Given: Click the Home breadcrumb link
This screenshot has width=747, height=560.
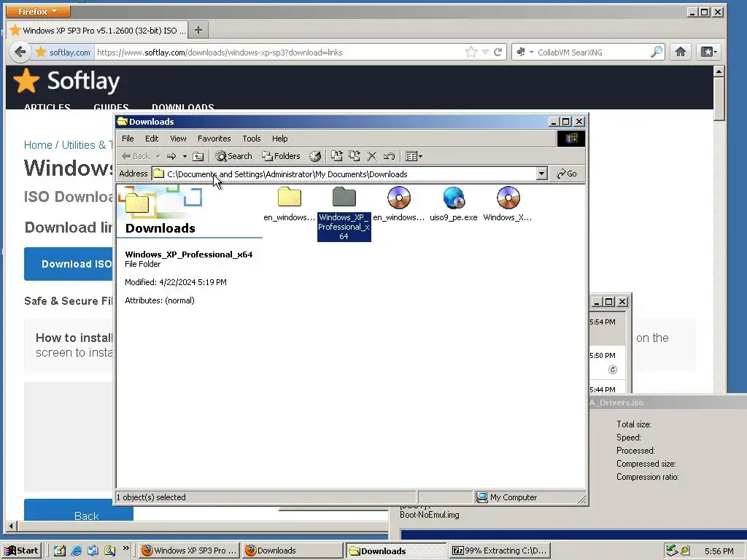Looking at the screenshot, I should 38,145.
